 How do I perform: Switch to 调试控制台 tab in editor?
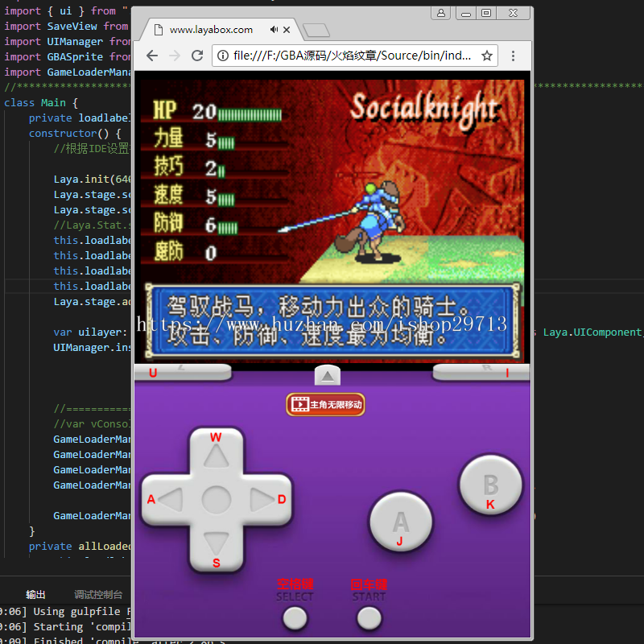pyautogui.click(x=98, y=594)
